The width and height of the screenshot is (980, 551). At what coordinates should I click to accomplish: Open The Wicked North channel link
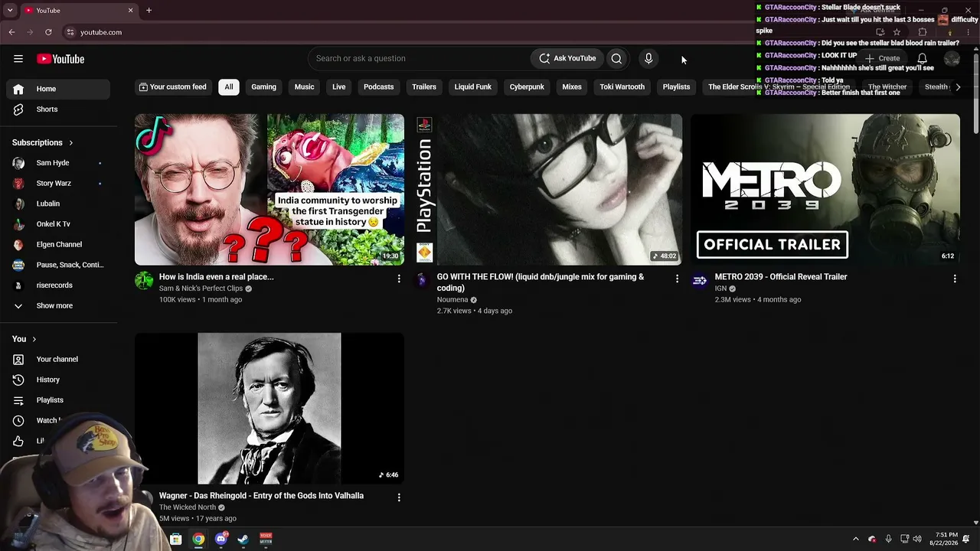pyautogui.click(x=188, y=507)
